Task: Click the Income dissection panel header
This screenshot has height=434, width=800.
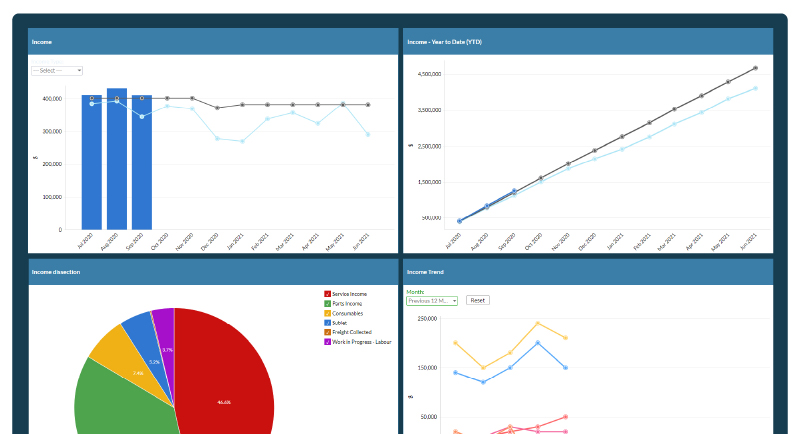Action: (x=213, y=272)
